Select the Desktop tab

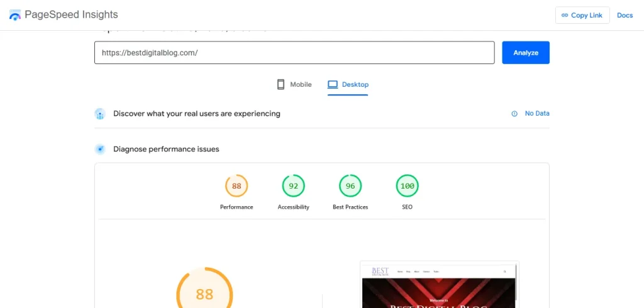point(348,85)
